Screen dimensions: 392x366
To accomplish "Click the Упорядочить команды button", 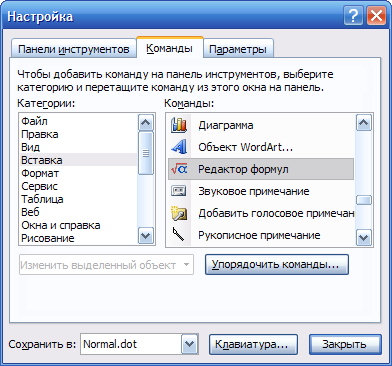I will (x=277, y=265).
